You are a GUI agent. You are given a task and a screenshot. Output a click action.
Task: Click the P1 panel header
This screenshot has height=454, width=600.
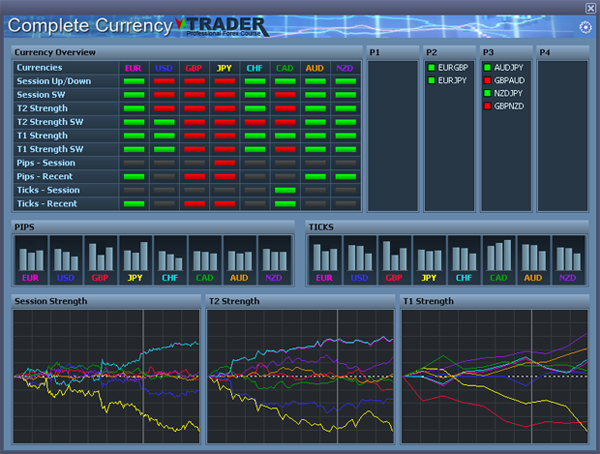pyautogui.click(x=393, y=52)
